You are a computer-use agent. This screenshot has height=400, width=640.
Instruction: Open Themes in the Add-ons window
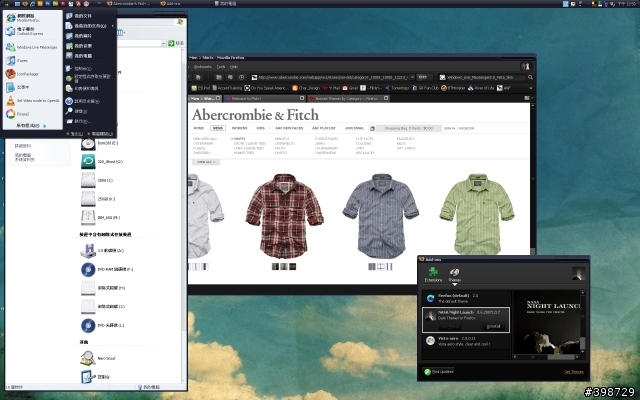[x=454, y=275]
